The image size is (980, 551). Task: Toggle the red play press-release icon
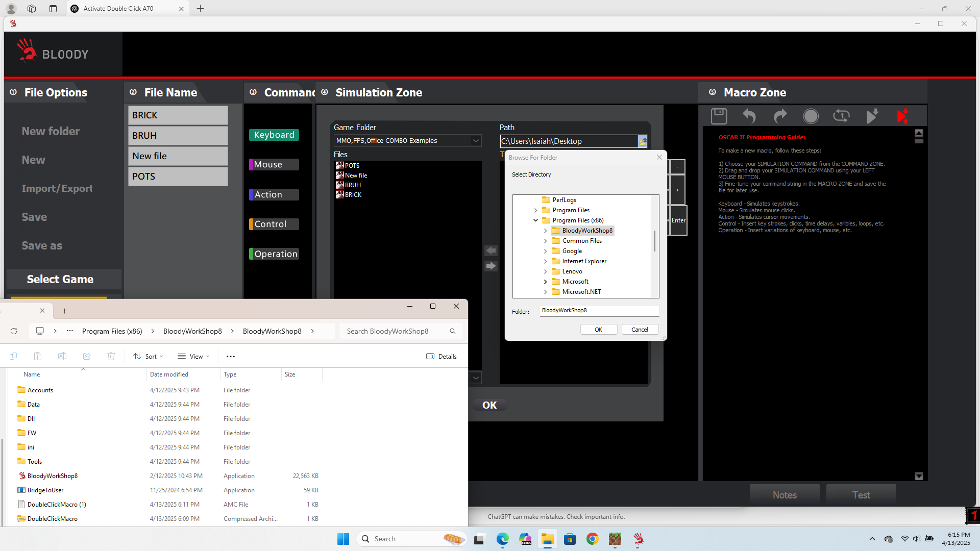coord(902,116)
